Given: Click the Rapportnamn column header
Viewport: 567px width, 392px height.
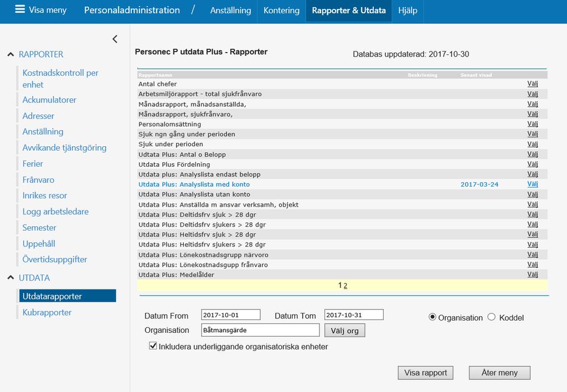Looking at the screenshot, I should coord(155,75).
